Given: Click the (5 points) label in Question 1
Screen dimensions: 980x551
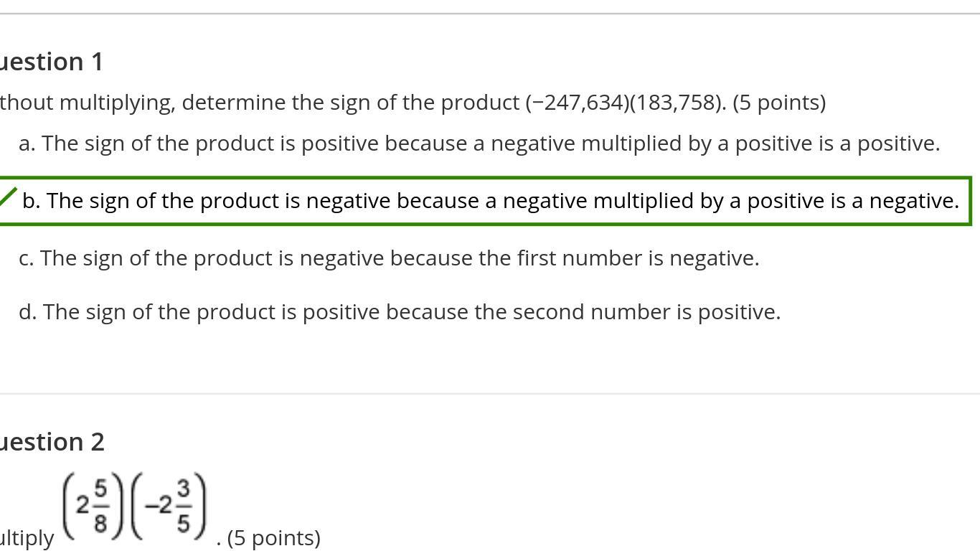Looking at the screenshot, I should 779,103.
